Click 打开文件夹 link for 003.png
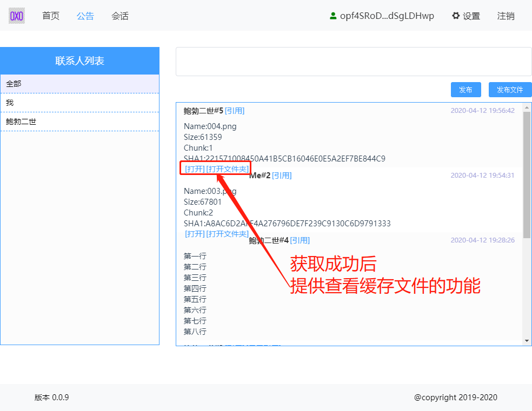 (227, 234)
